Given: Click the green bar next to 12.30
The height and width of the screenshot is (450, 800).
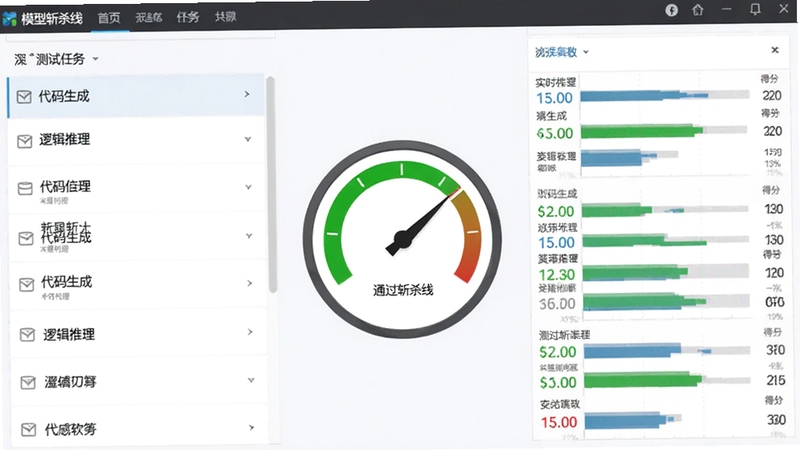Looking at the screenshot, I should tap(636, 273).
